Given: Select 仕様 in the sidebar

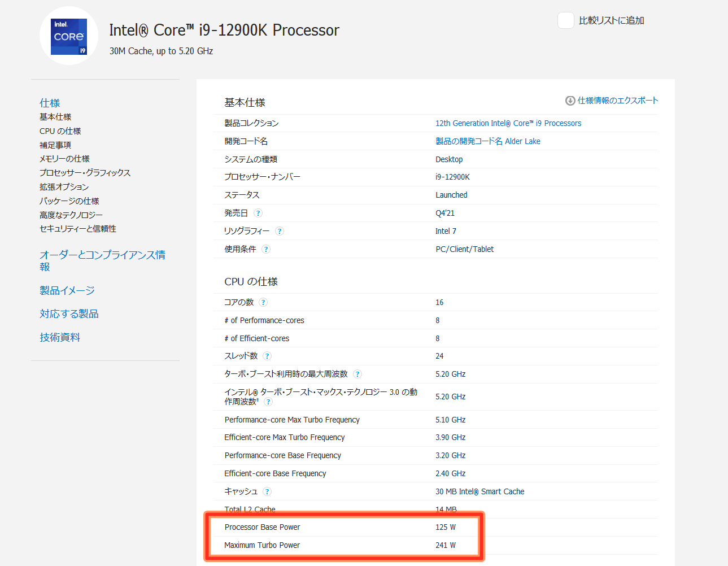Looking at the screenshot, I should click(x=50, y=103).
